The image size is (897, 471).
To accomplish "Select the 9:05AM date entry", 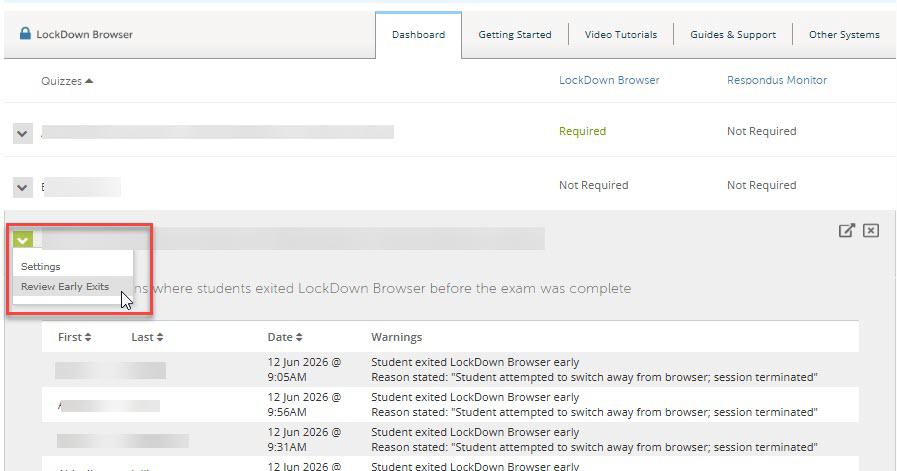I will coord(304,370).
